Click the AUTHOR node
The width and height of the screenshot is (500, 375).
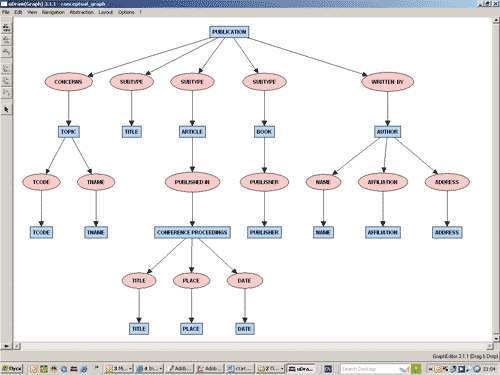coord(387,132)
